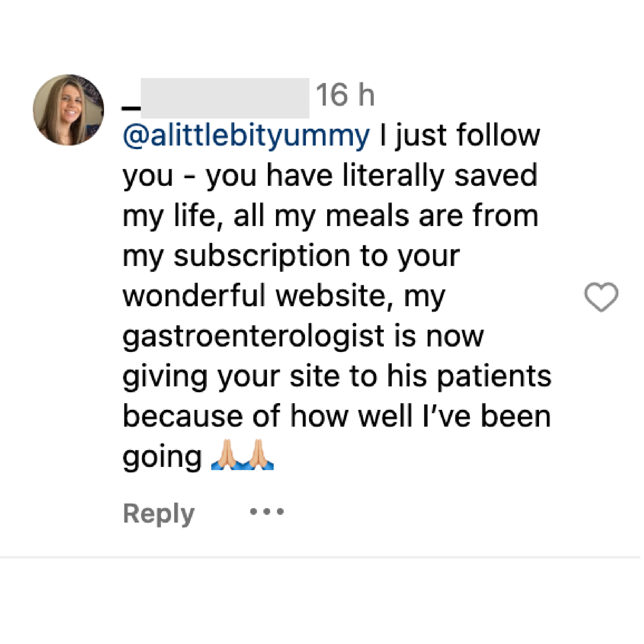Click the 16 h timestamp
This screenshot has height=644, width=644.
tap(345, 95)
